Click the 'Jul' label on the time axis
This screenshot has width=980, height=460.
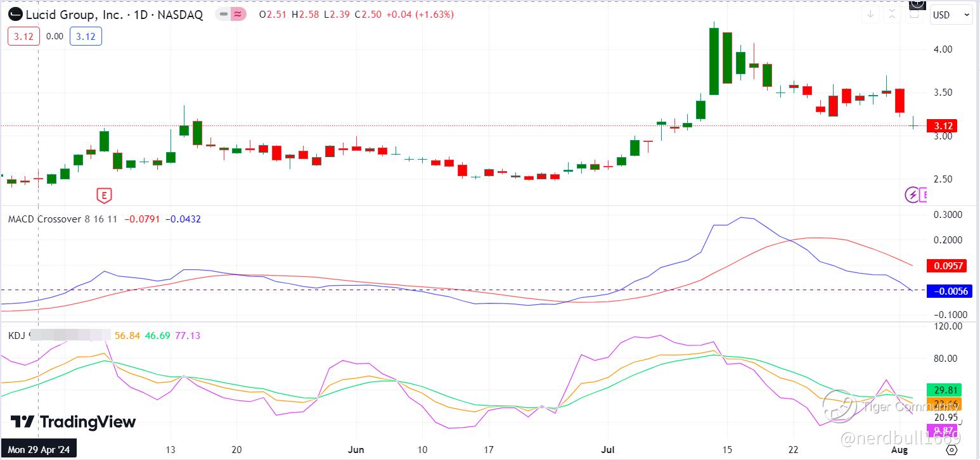tap(607, 450)
